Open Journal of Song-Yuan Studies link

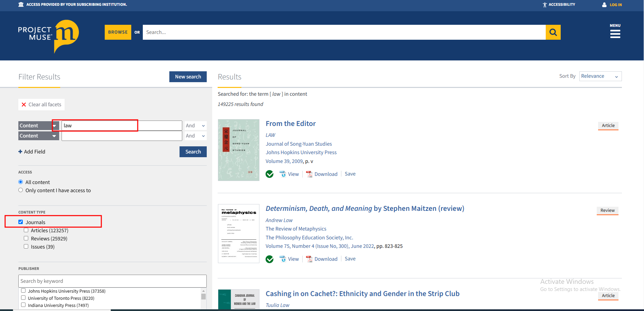click(x=299, y=144)
